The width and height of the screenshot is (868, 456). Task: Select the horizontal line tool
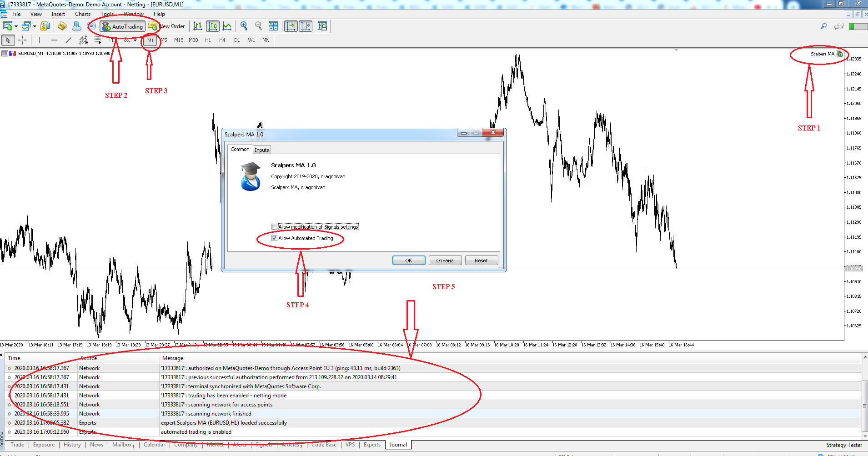pyautogui.click(x=54, y=40)
